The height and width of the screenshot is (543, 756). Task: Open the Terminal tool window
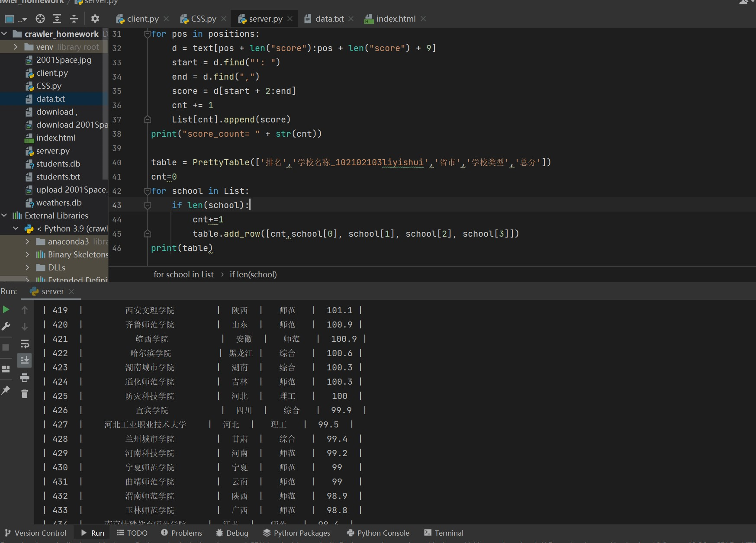point(444,533)
